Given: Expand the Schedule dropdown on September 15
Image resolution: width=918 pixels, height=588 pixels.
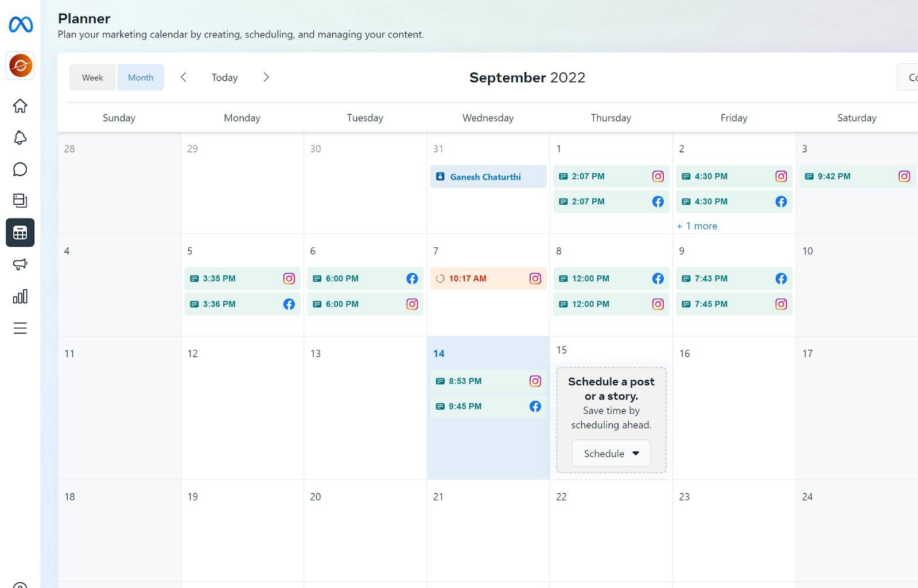Looking at the screenshot, I should (611, 453).
